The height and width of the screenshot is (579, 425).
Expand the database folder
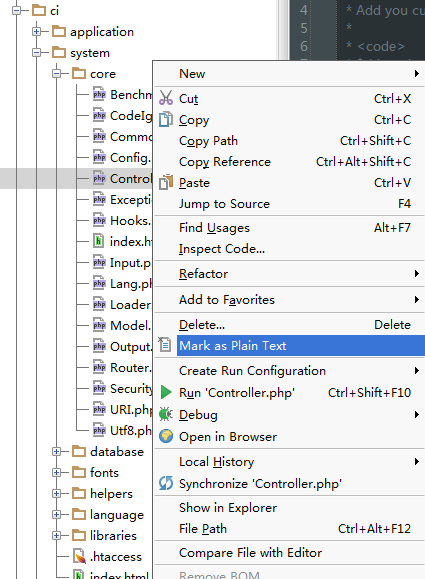pyautogui.click(x=56, y=452)
